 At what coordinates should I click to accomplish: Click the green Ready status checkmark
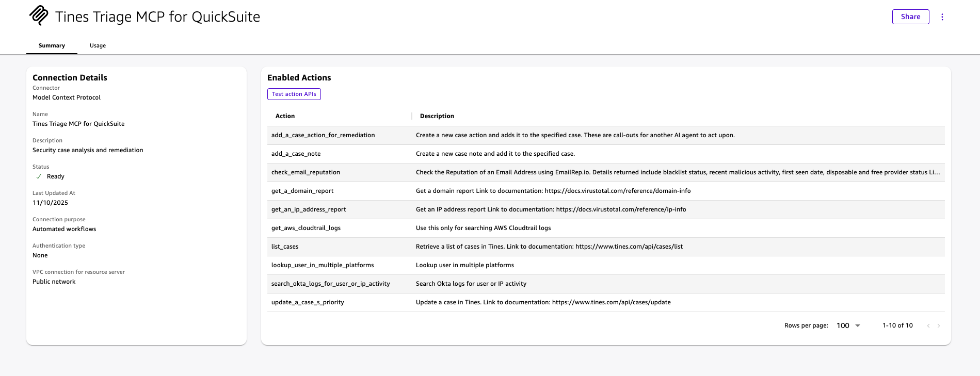tap(39, 176)
